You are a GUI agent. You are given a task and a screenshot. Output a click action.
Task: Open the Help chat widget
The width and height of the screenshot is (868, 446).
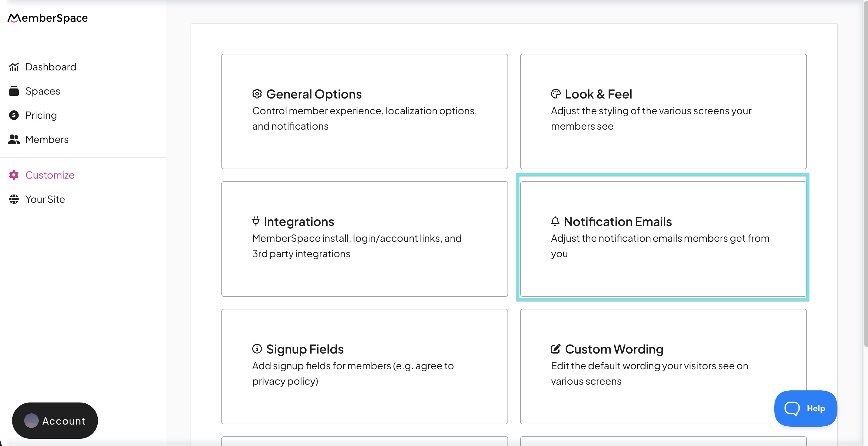tap(805, 408)
